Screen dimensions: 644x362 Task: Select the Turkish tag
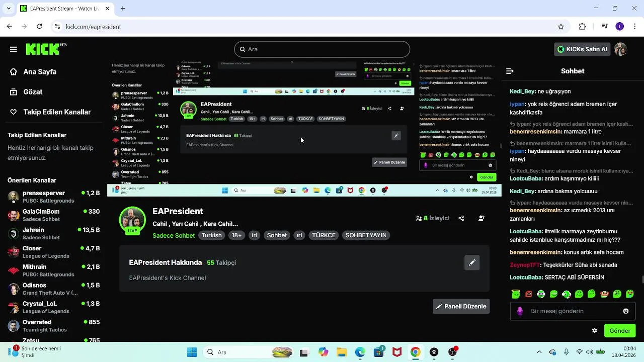click(212, 235)
